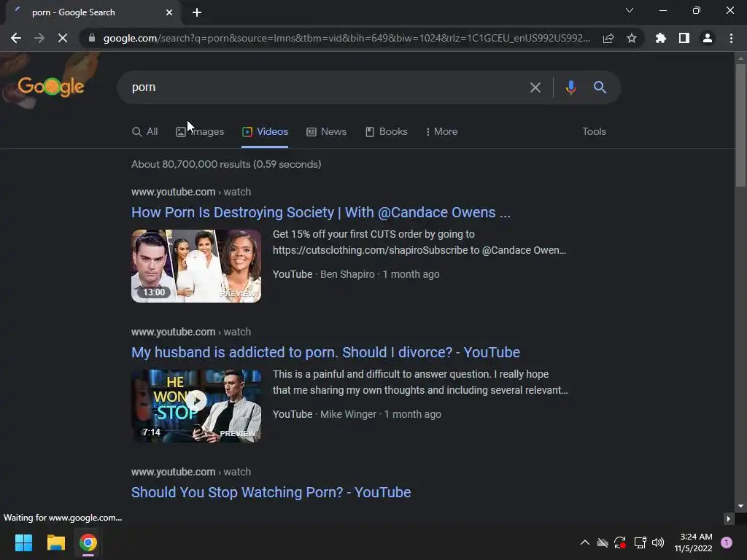Open the Ben Shapiro video thumbnail
This screenshot has height=560, width=747.
[x=196, y=265]
